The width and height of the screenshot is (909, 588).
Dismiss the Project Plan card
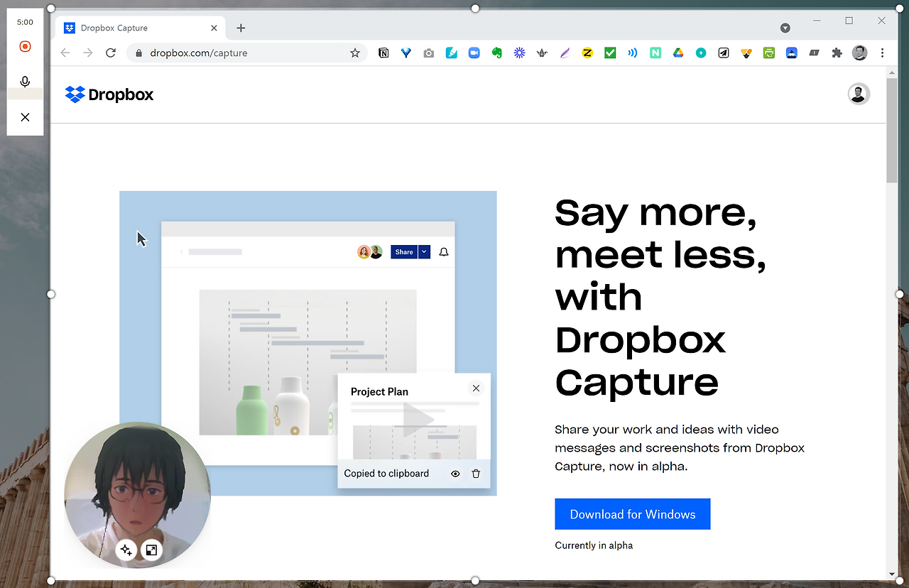click(x=476, y=388)
